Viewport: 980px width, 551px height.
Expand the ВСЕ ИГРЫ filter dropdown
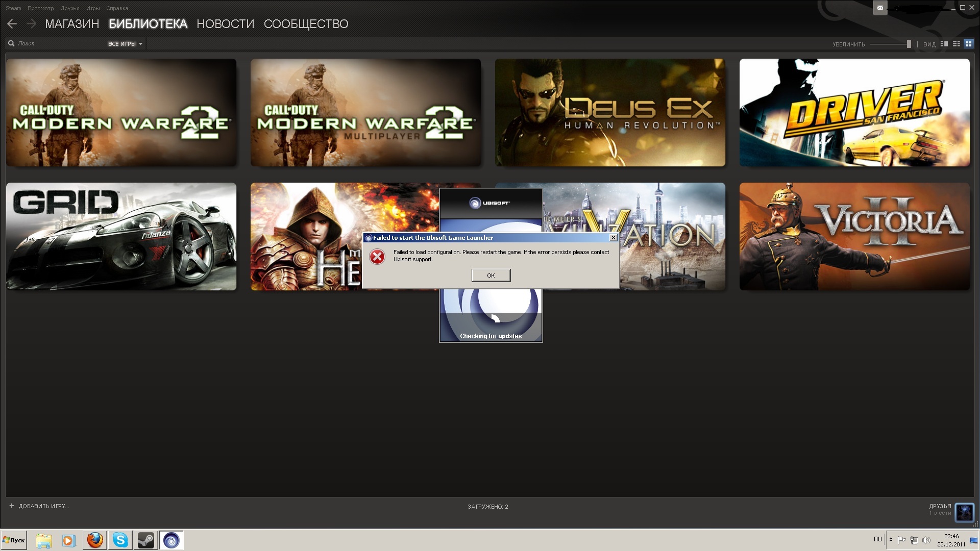pyautogui.click(x=125, y=44)
